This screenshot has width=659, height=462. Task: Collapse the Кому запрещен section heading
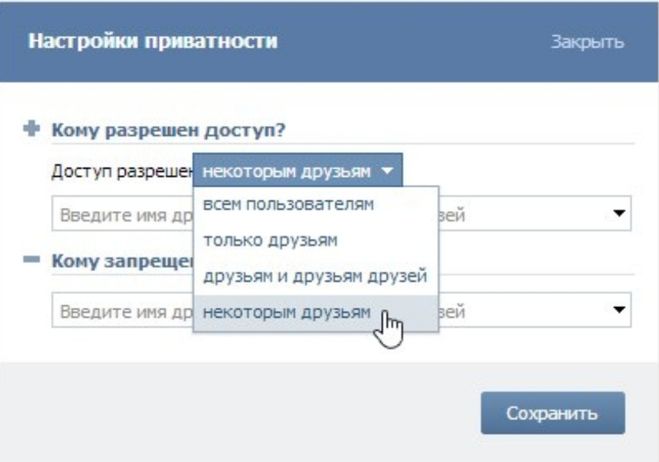121,261
